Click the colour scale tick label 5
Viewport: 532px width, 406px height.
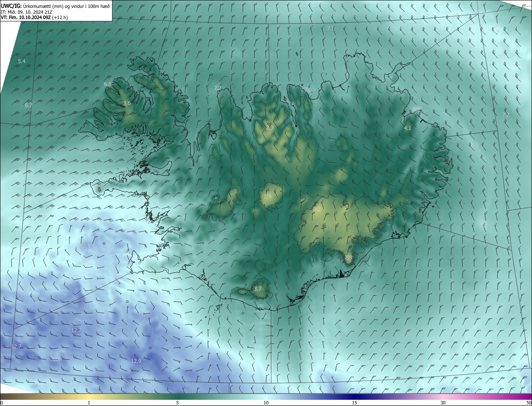[177, 403]
